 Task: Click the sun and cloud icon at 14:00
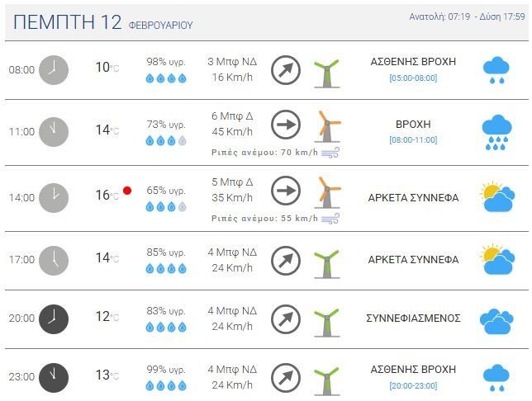496,198
